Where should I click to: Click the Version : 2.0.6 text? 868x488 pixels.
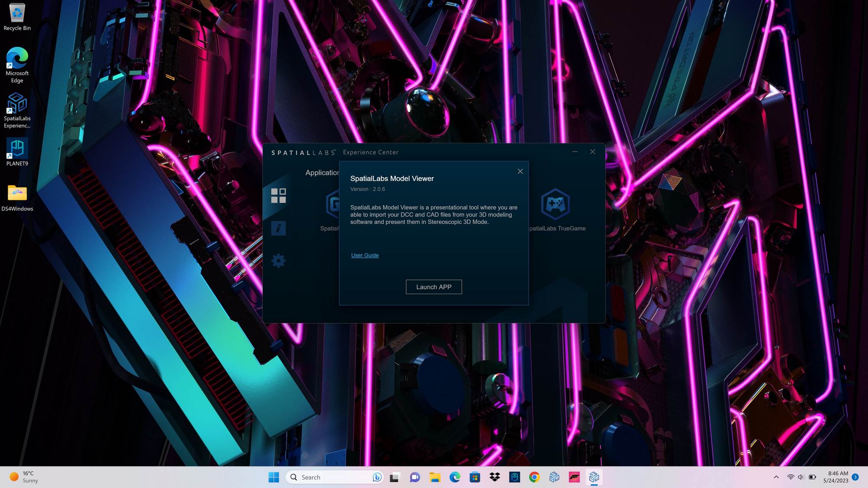tap(368, 189)
